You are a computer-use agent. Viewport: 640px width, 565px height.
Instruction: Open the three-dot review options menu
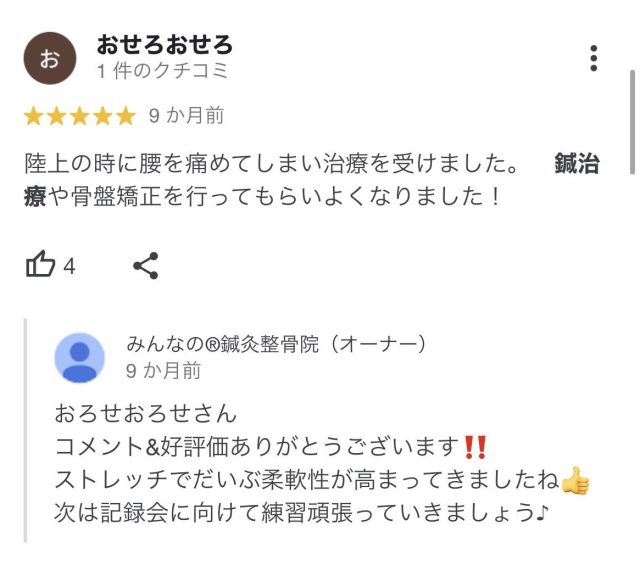pyautogui.click(x=593, y=58)
